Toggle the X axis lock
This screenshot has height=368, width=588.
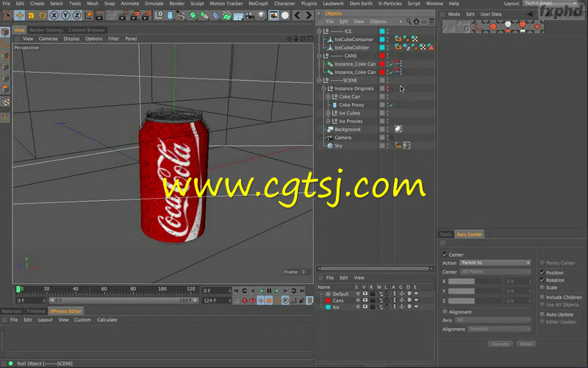tap(54, 15)
